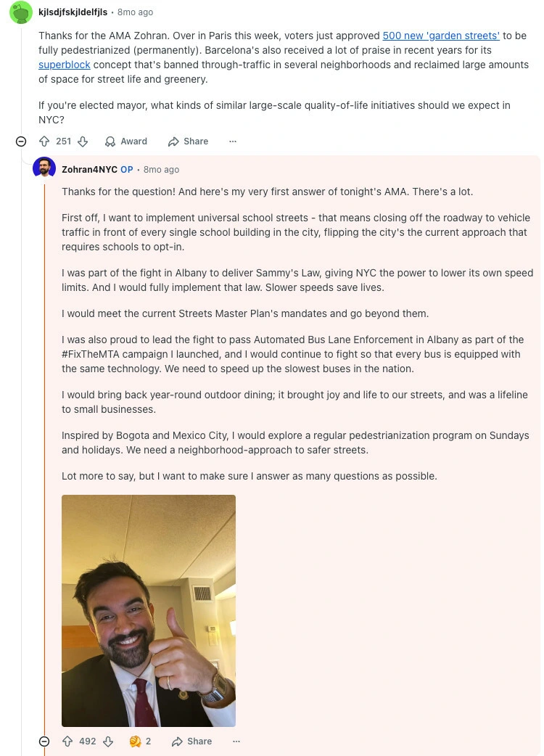Share the Zohran4NYC reply
This screenshot has height=756, width=544.
click(x=191, y=741)
